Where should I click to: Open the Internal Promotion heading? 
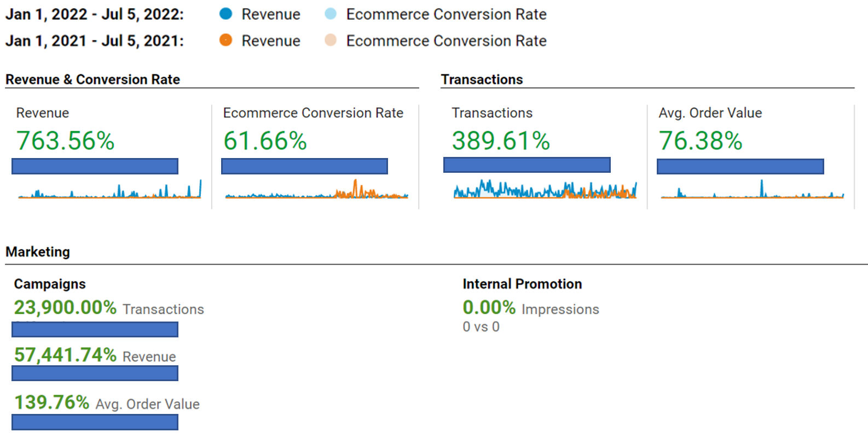tap(522, 284)
